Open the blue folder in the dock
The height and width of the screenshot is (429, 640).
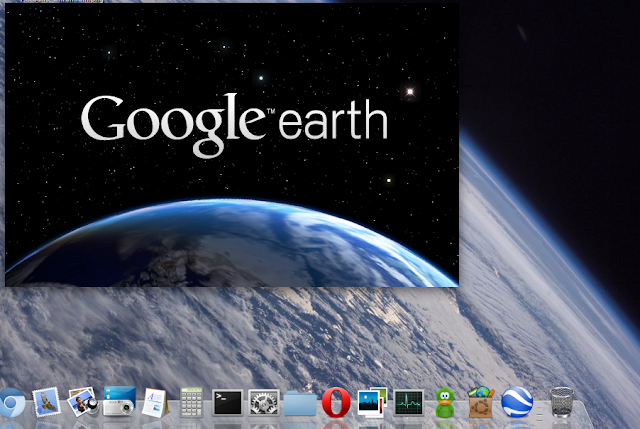(300, 403)
